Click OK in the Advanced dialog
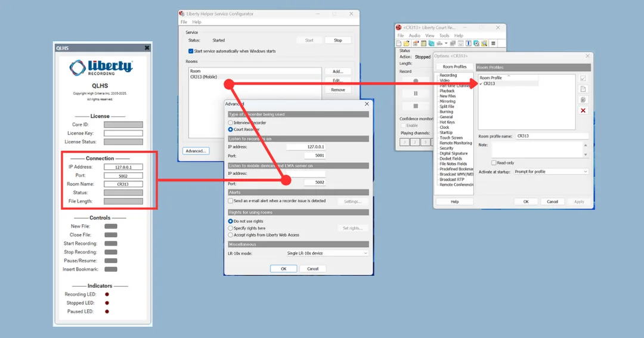The width and height of the screenshot is (644, 338). (x=283, y=269)
